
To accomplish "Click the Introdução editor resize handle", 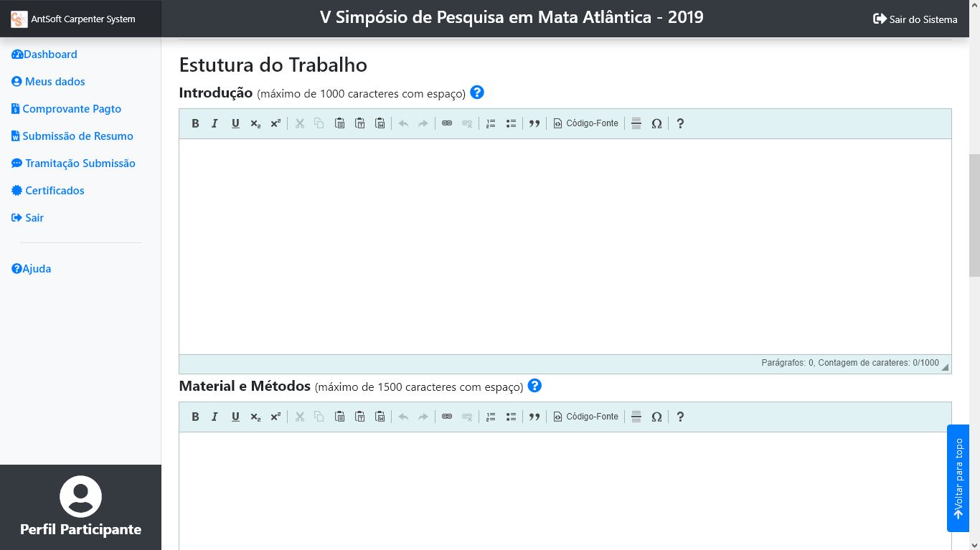I will [x=945, y=367].
